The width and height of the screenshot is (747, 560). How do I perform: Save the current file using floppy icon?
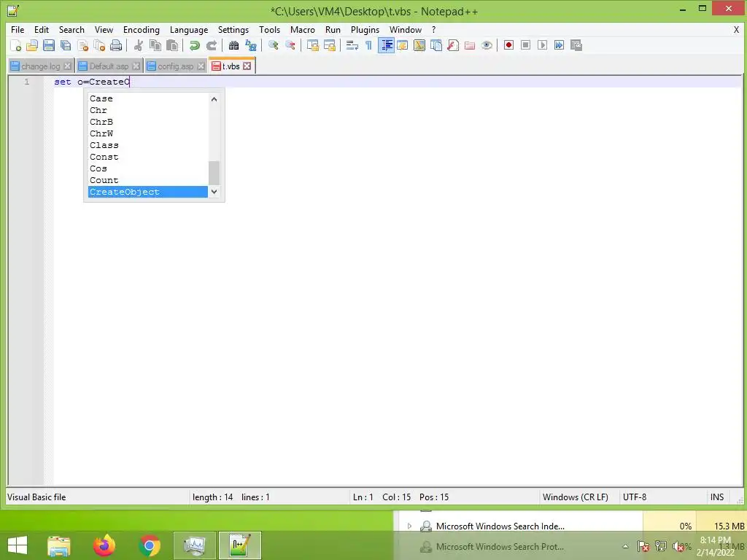[49, 45]
